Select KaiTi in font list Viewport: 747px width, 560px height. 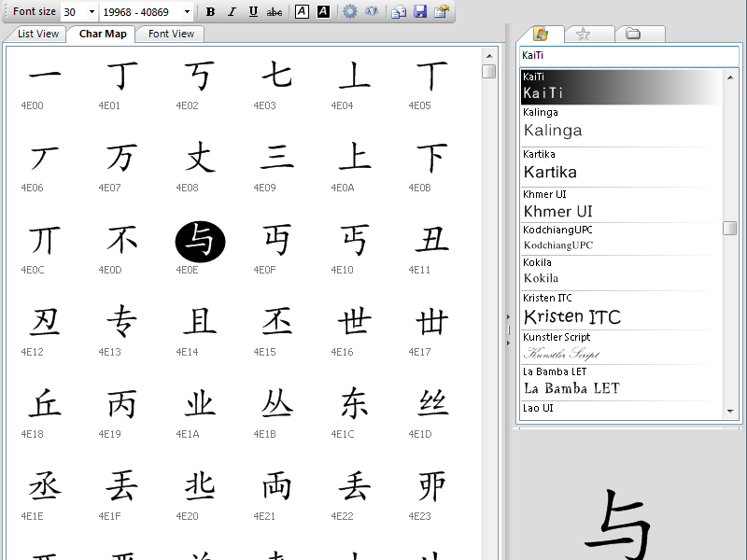pyautogui.click(x=621, y=87)
